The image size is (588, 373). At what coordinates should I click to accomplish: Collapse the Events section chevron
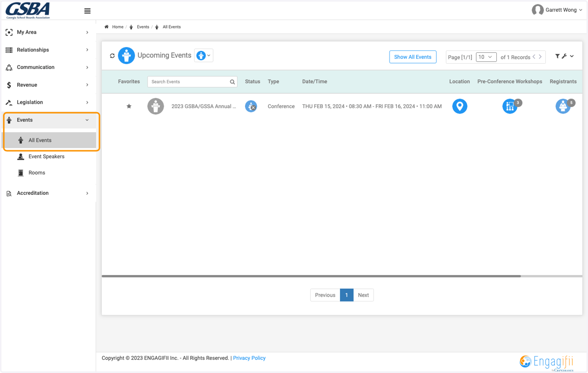pos(87,120)
